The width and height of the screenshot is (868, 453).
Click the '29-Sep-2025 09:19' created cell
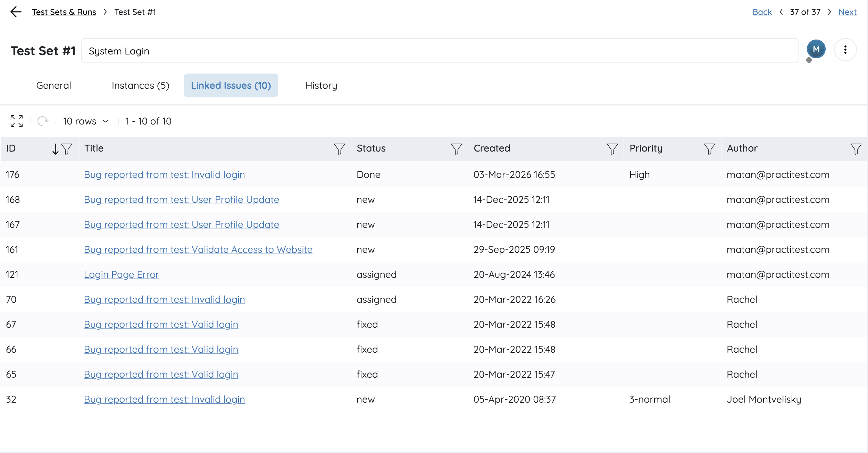[514, 249]
